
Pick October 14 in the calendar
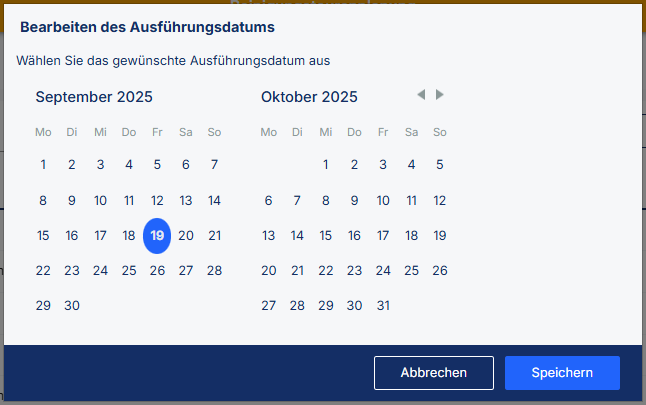[x=297, y=235]
